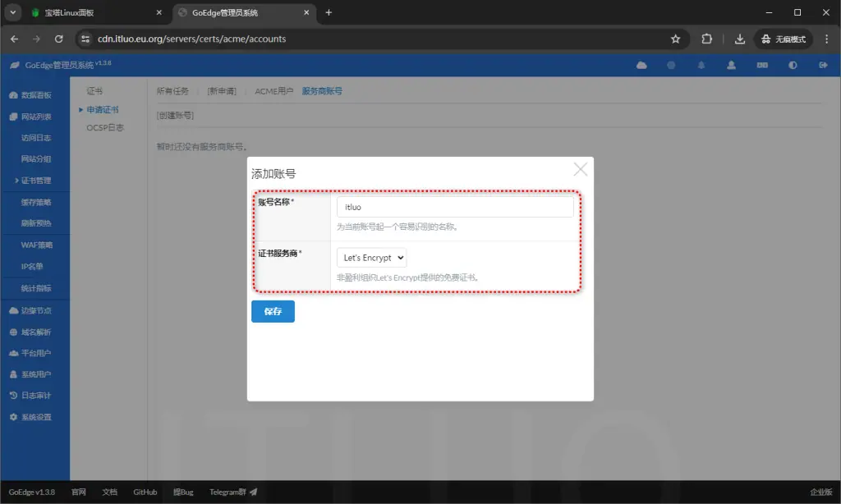This screenshot has height=504, width=841.
Task: Close the 添加账号 dialog
Action: (581, 169)
